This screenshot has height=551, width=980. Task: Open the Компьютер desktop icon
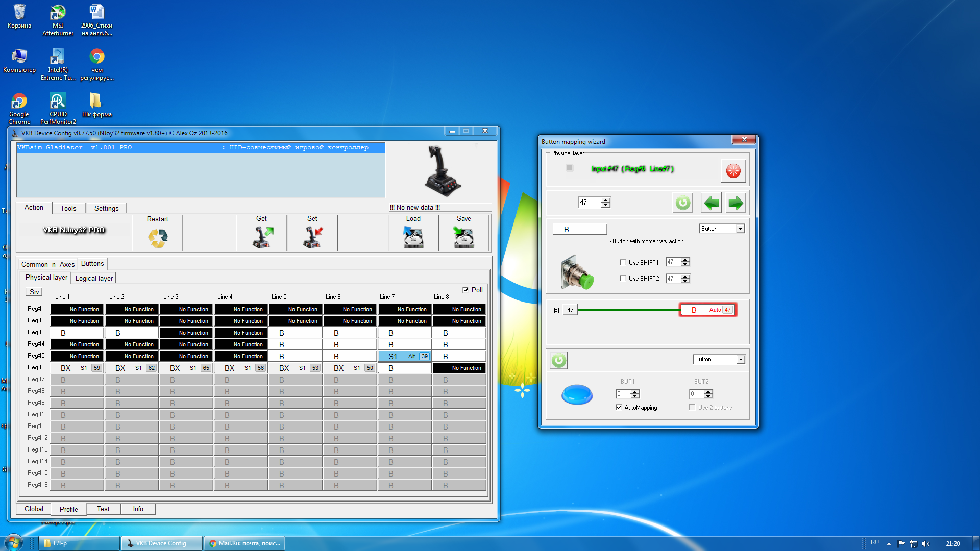point(19,61)
